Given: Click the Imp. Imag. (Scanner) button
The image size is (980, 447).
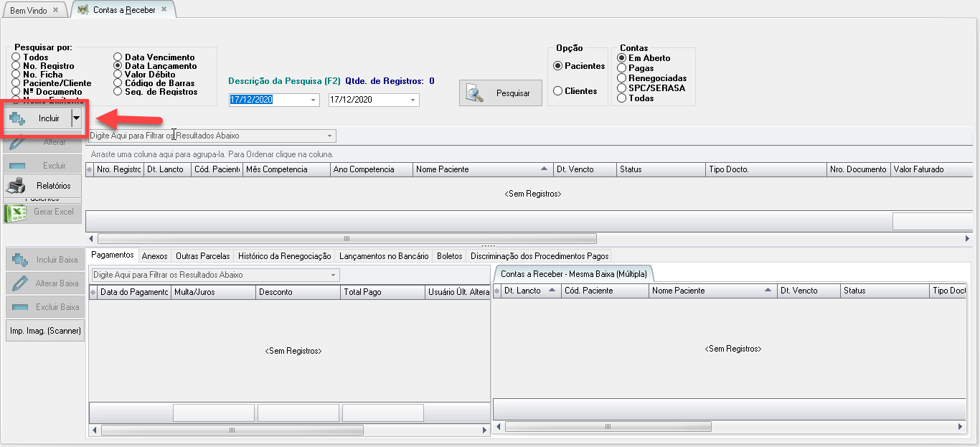Looking at the screenshot, I should [45, 331].
